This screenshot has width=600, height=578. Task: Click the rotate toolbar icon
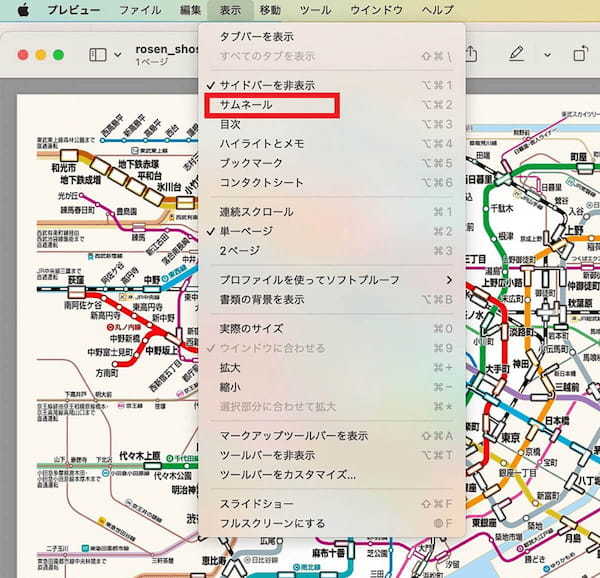(580, 54)
